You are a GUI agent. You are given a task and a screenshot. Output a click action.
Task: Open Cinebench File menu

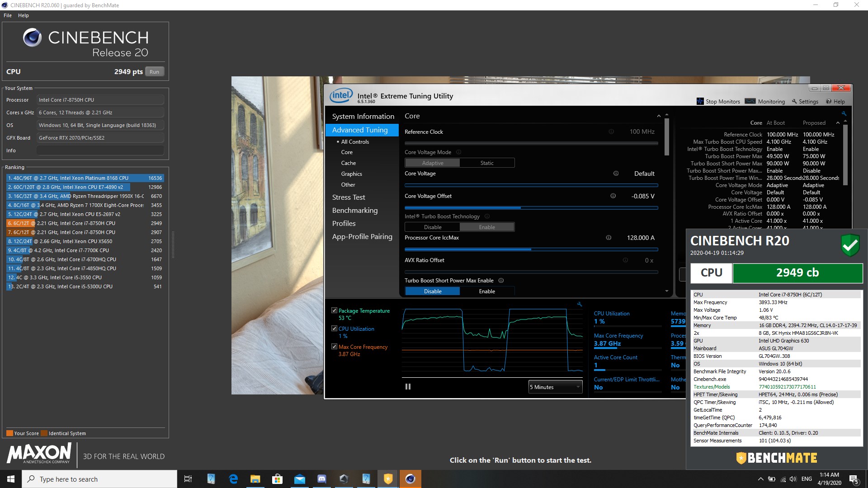8,15
